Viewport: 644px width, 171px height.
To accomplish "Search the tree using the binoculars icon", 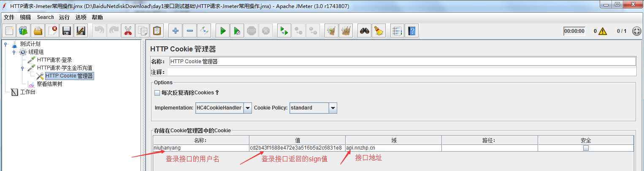I will pos(365,31).
